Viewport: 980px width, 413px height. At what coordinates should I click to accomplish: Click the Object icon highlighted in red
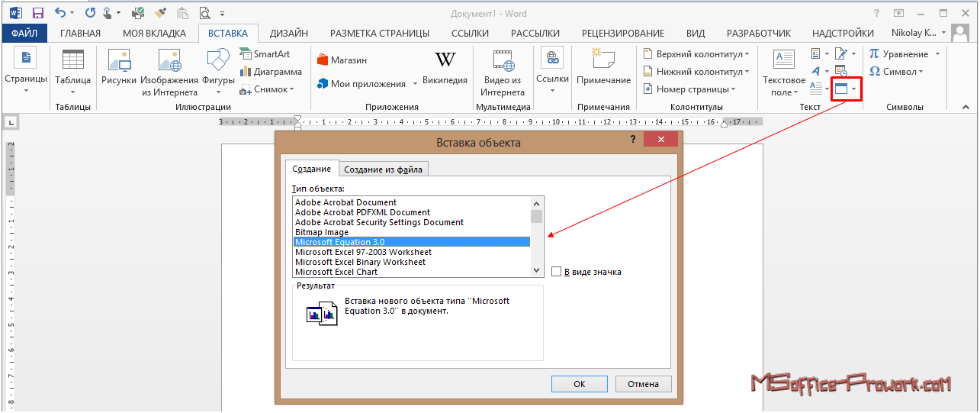coord(841,89)
